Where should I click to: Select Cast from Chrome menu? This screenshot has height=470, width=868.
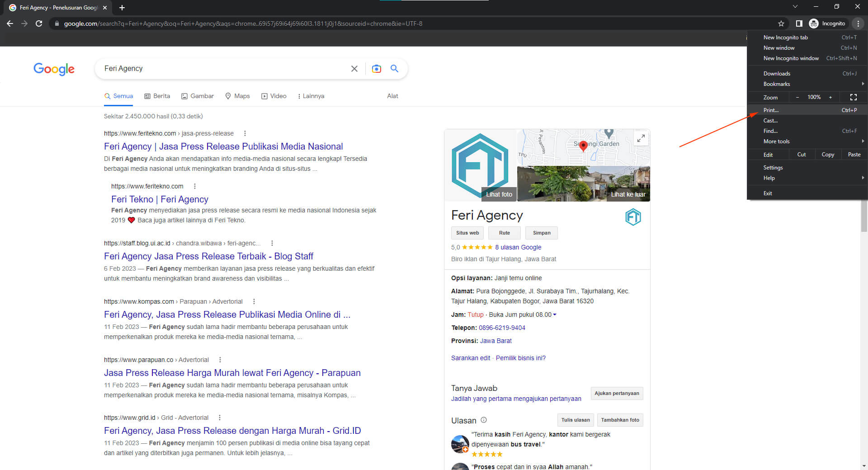(x=807, y=120)
